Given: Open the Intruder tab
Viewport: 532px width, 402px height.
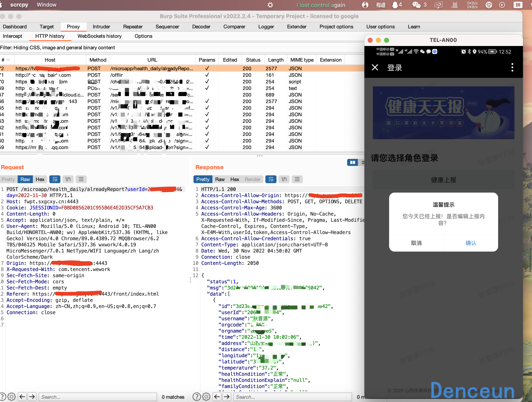Looking at the screenshot, I should pyautogui.click(x=101, y=27).
